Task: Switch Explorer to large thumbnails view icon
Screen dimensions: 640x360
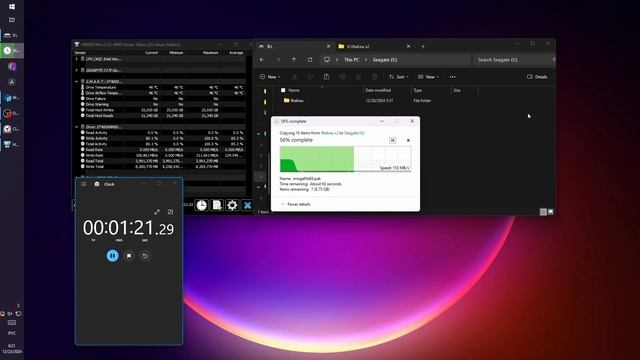Action: coord(551,212)
